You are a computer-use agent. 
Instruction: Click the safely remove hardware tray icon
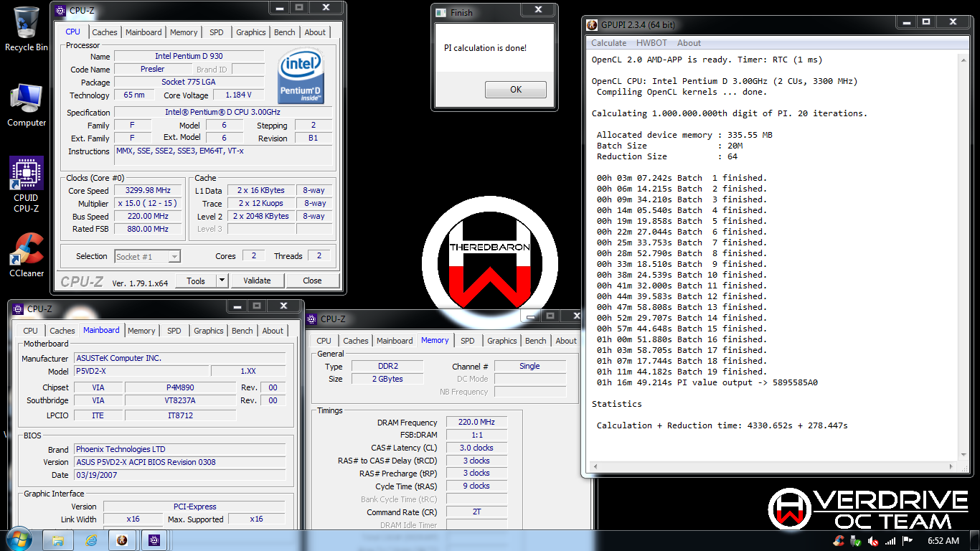pos(856,541)
